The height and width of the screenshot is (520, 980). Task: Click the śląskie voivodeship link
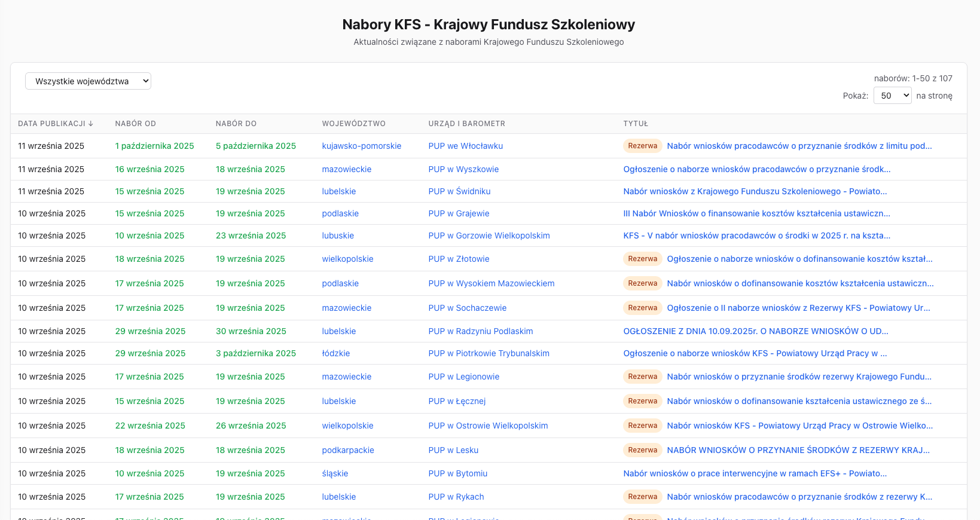pyautogui.click(x=335, y=473)
